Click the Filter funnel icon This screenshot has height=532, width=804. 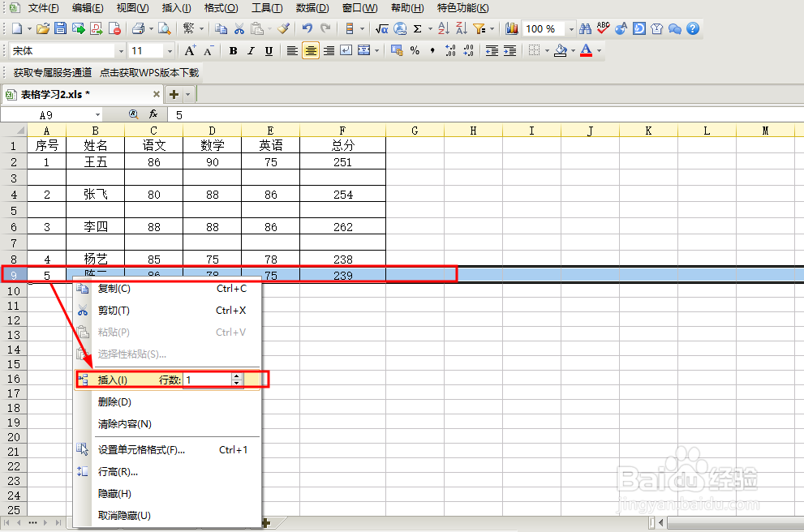[479, 28]
